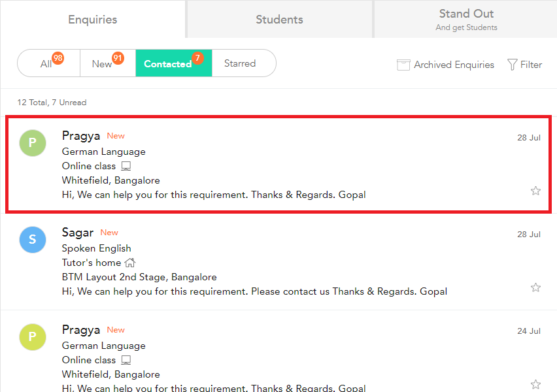Image resolution: width=557 pixels, height=392 pixels.
Task: Click the 7 badge on Contacted
Action: point(197,58)
